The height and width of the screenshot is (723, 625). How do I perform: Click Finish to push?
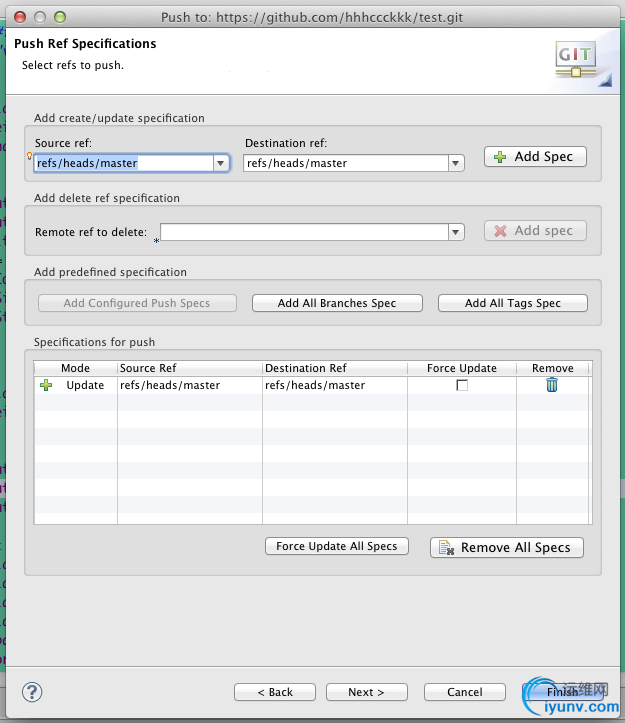pos(562,692)
